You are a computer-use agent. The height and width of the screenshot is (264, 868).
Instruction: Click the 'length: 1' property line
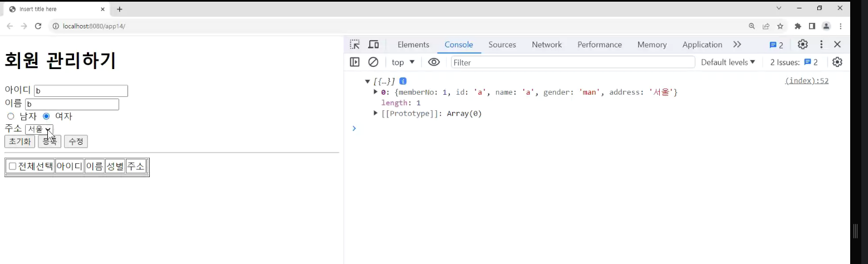(401, 103)
